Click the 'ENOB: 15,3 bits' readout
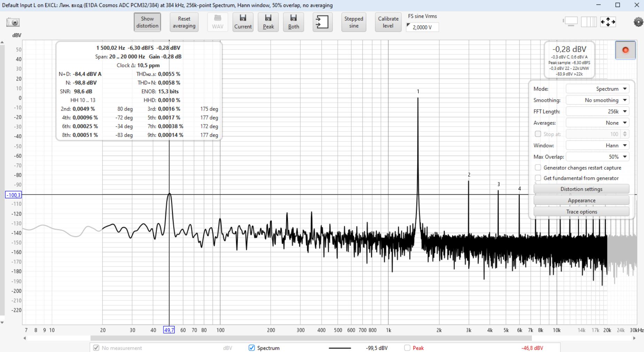 coord(160,91)
